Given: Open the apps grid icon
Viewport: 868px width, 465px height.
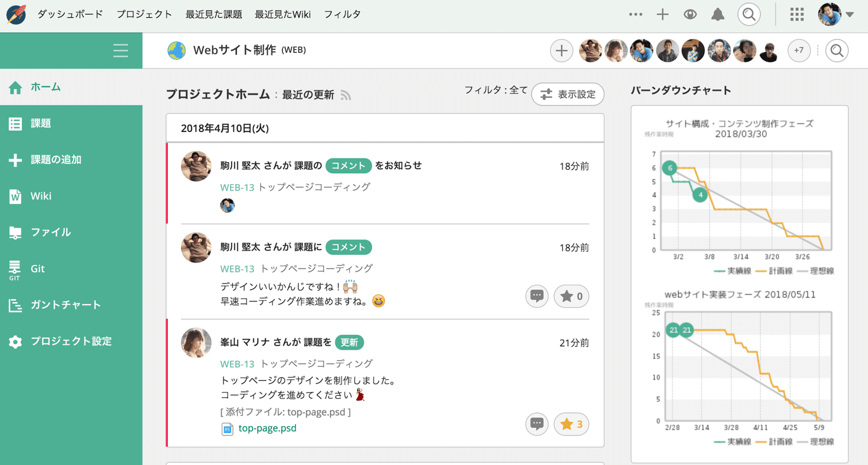Looking at the screenshot, I should 797,15.
